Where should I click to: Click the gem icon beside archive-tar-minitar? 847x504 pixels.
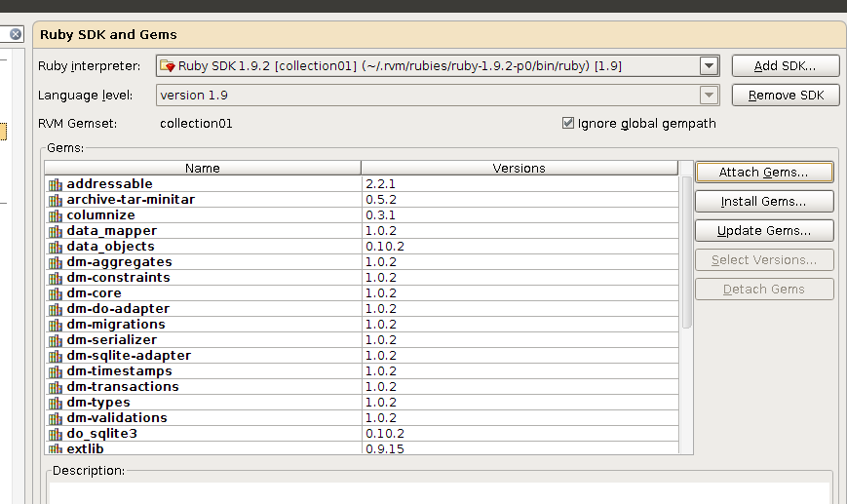click(56, 201)
